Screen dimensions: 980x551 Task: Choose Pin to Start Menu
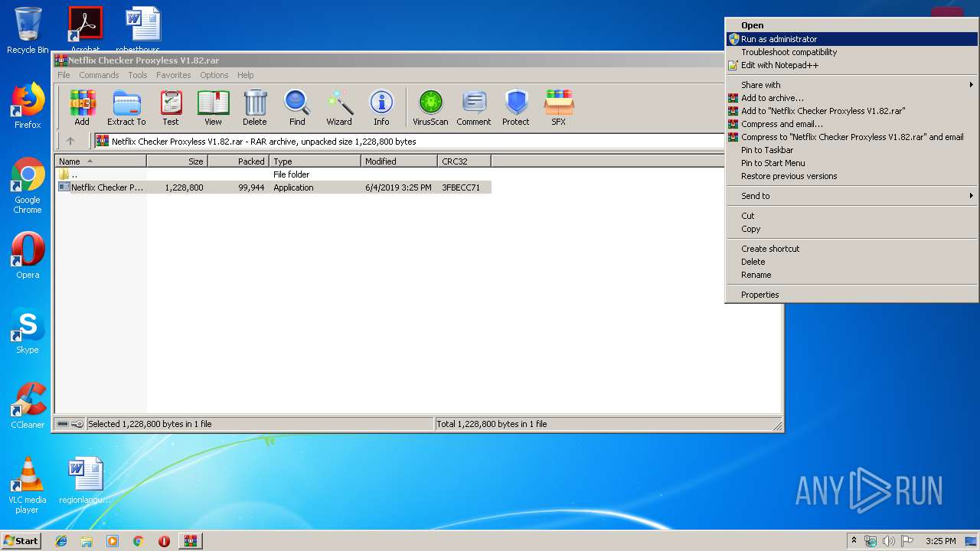pos(851,163)
